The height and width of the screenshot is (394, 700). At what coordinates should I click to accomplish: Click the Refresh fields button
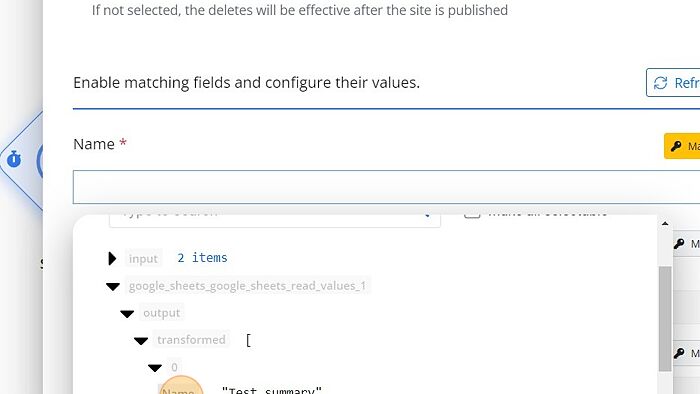[673, 83]
